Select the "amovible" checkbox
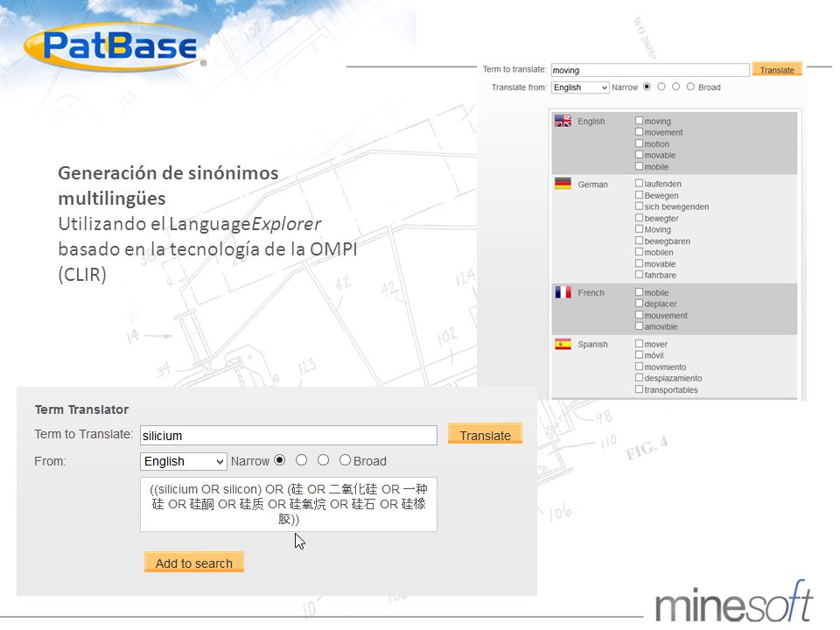This screenshot has width=840, height=630. click(x=639, y=326)
